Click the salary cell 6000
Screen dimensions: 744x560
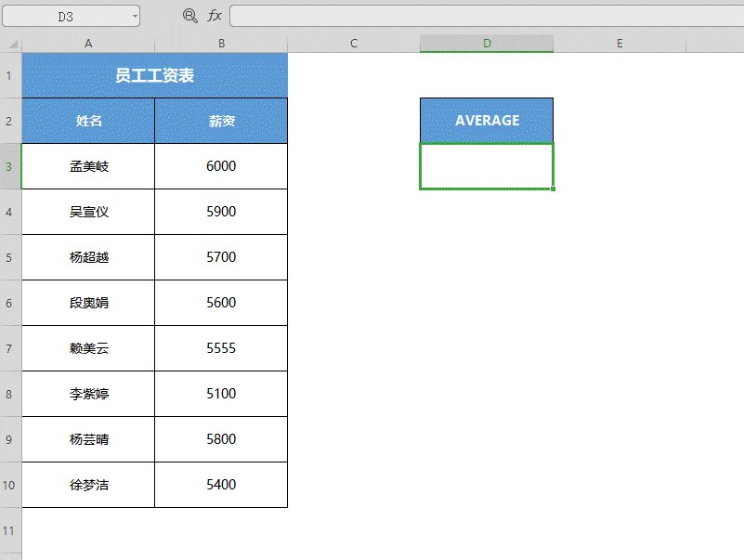pyautogui.click(x=221, y=166)
